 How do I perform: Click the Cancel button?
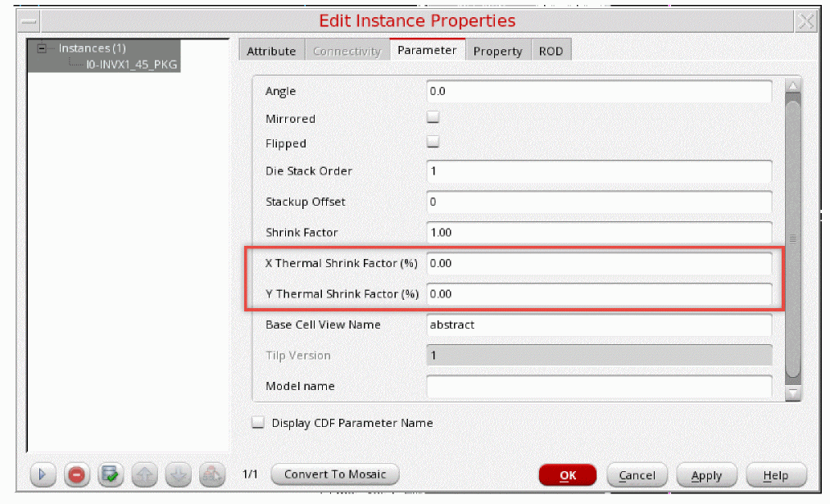tap(637, 475)
